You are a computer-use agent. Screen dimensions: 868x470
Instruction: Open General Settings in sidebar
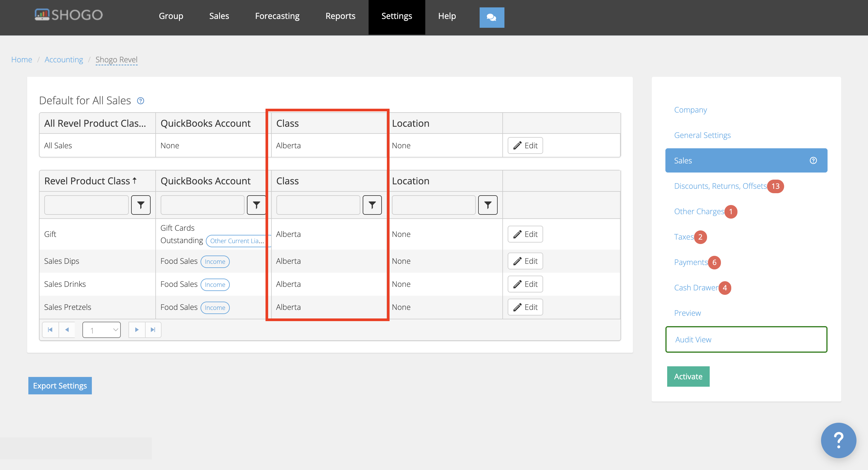pos(702,135)
